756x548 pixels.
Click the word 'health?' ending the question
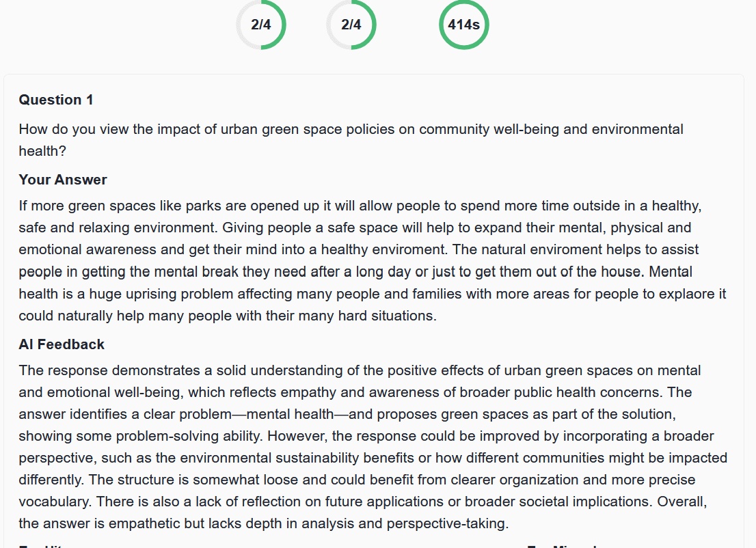pos(42,151)
